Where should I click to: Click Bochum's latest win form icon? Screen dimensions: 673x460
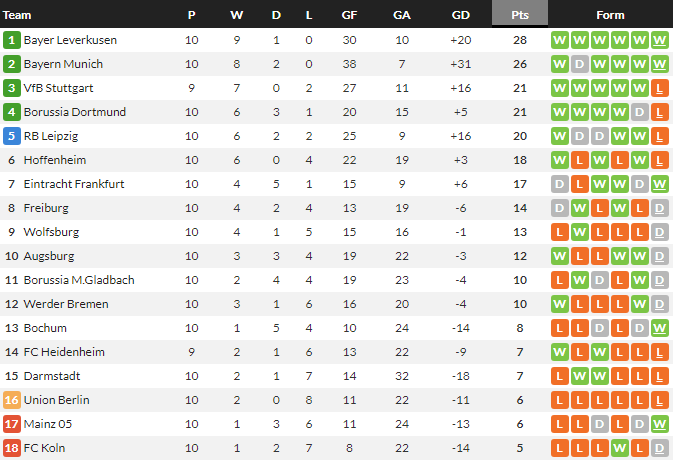tap(659, 328)
